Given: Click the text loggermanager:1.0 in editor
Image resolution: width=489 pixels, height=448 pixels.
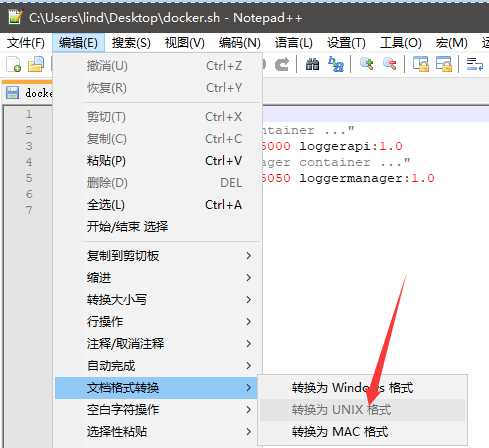Looking at the screenshot, I should click(366, 178).
